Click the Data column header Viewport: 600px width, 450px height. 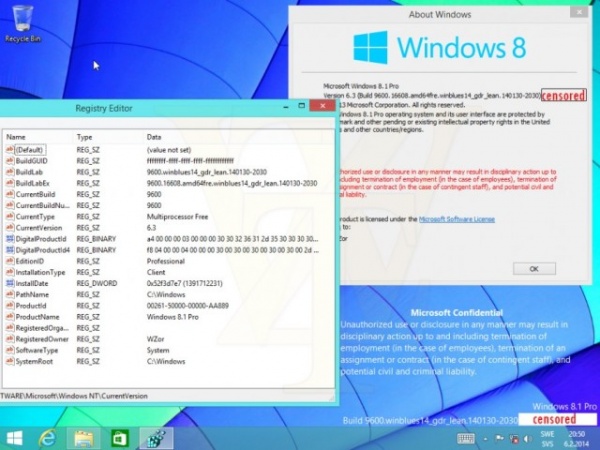point(155,136)
